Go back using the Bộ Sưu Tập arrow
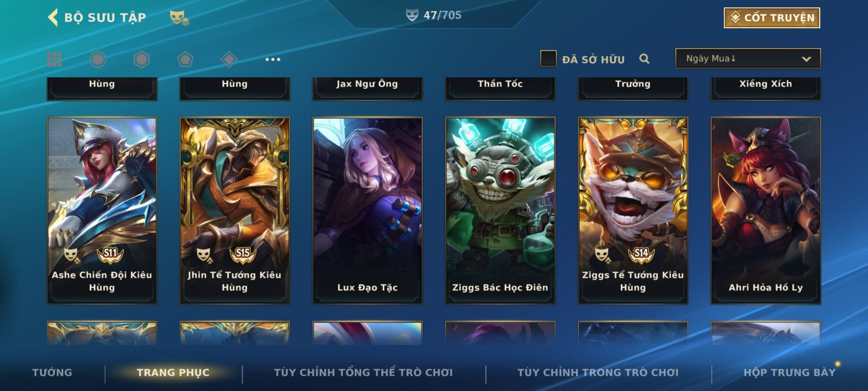This screenshot has width=868, height=391. [53, 17]
